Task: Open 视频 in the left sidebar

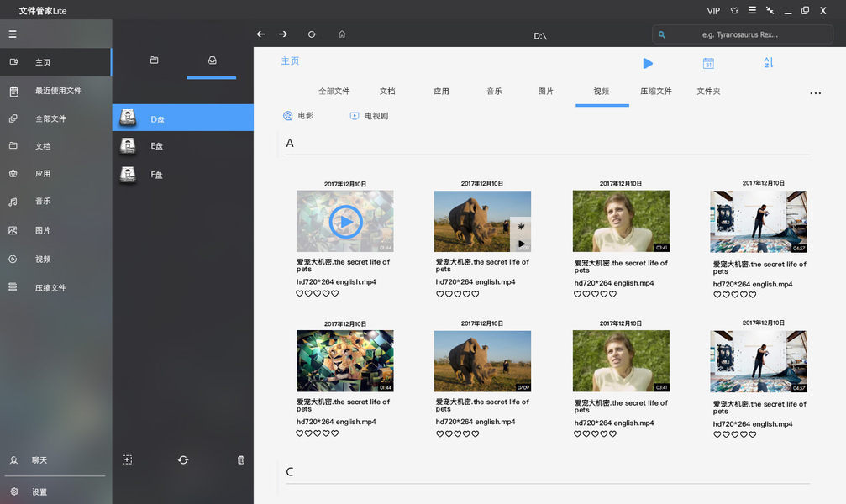Action: click(x=55, y=259)
